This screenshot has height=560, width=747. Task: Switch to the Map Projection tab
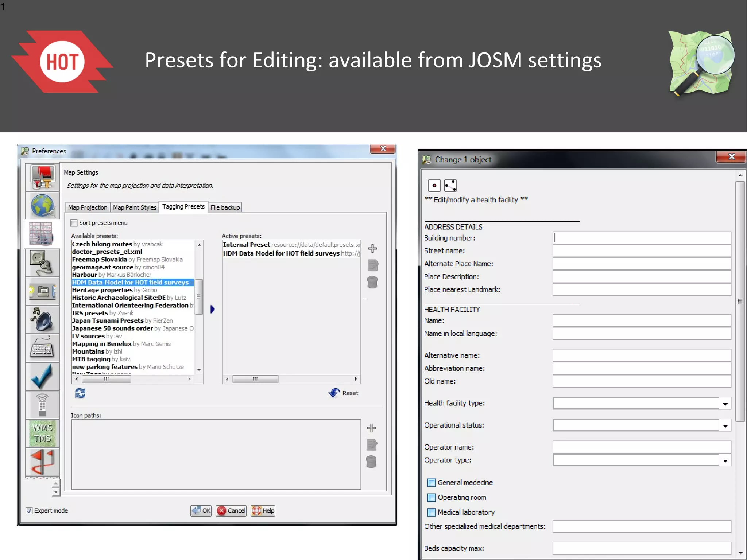pyautogui.click(x=88, y=207)
